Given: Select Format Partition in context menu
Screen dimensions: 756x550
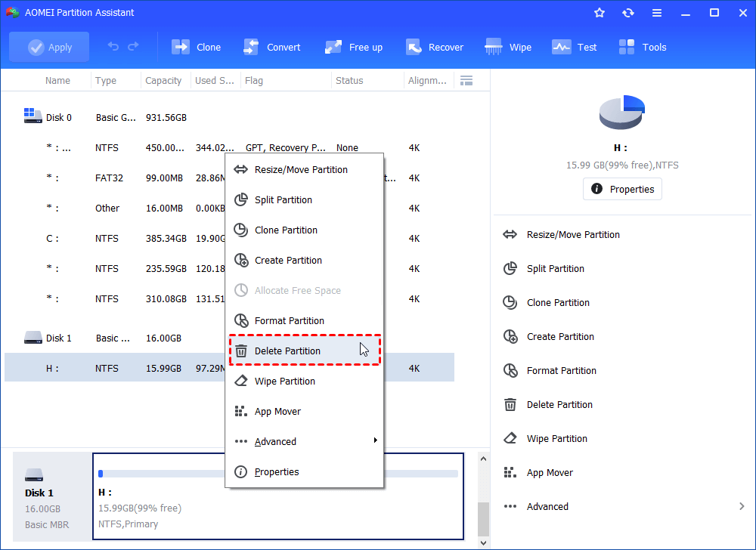Looking at the screenshot, I should coord(289,320).
